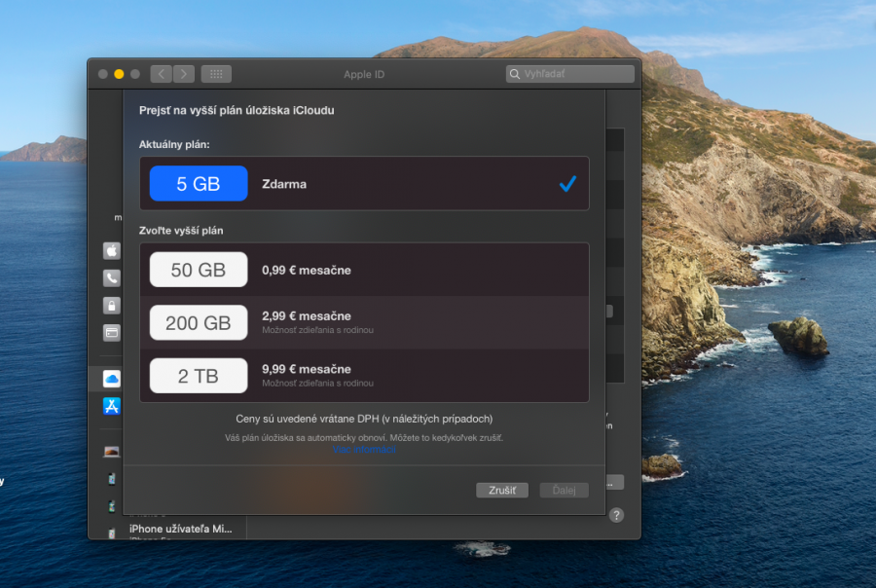Go back with the left arrow toolbar button
This screenshot has width=876, height=588.
(x=162, y=74)
